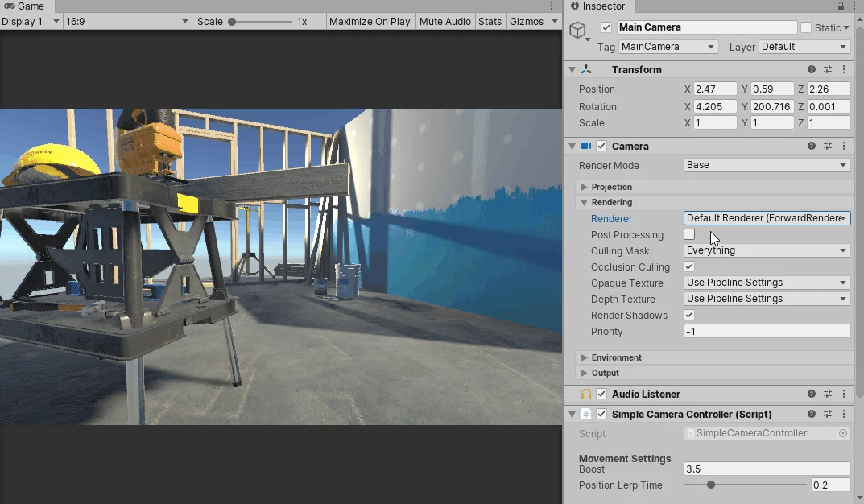864x504 pixels.
Task: Enable Post Processing checkbox
Action: click(x=689, y=234)
